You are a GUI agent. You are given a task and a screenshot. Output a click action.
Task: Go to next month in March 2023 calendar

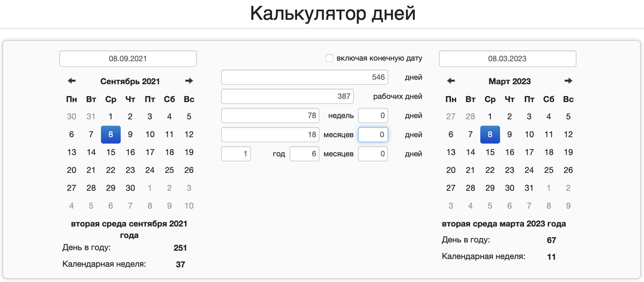click(x=568, y=81)
